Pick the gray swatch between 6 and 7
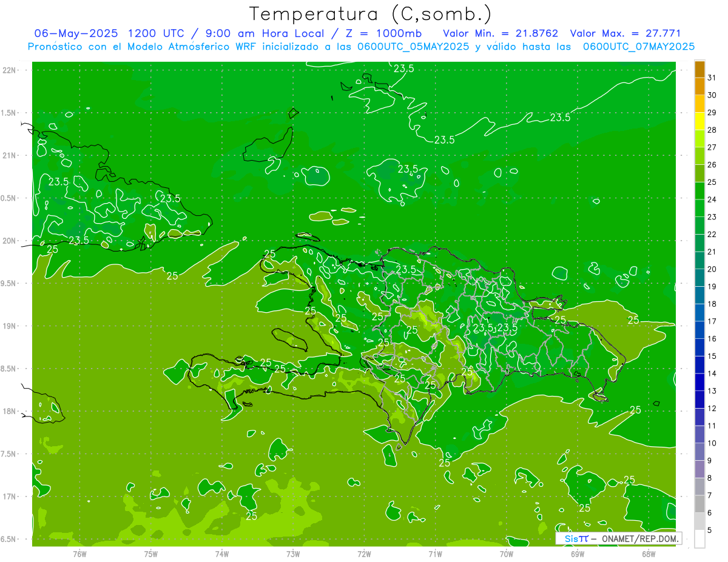This screenshot has height=562, width=728. [700, 504]
